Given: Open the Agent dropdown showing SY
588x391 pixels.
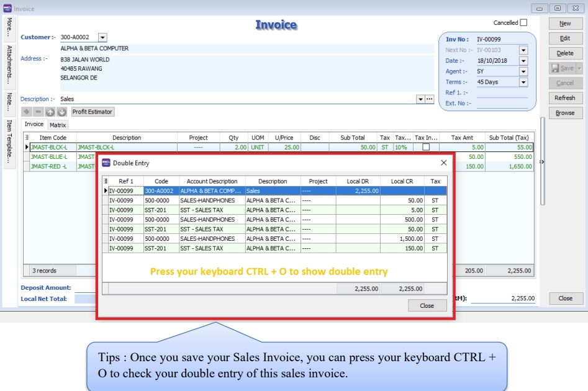Looking at the screenshot, I should coord(523,71).
